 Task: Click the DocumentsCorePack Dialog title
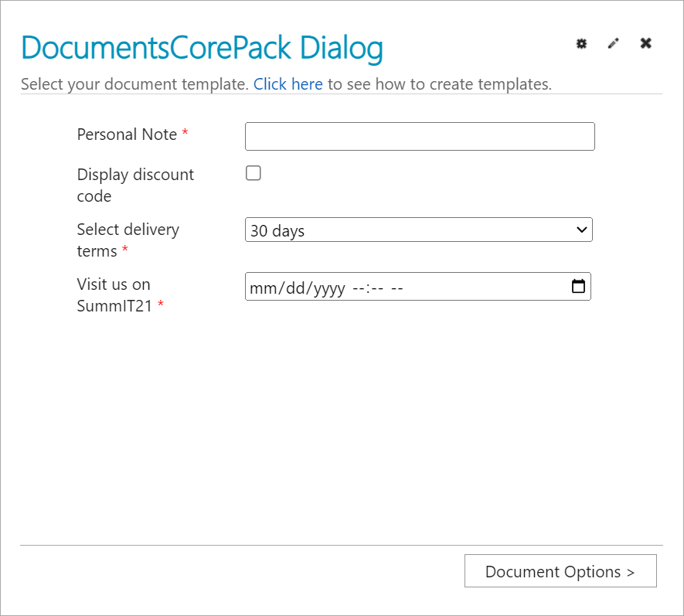202,48
